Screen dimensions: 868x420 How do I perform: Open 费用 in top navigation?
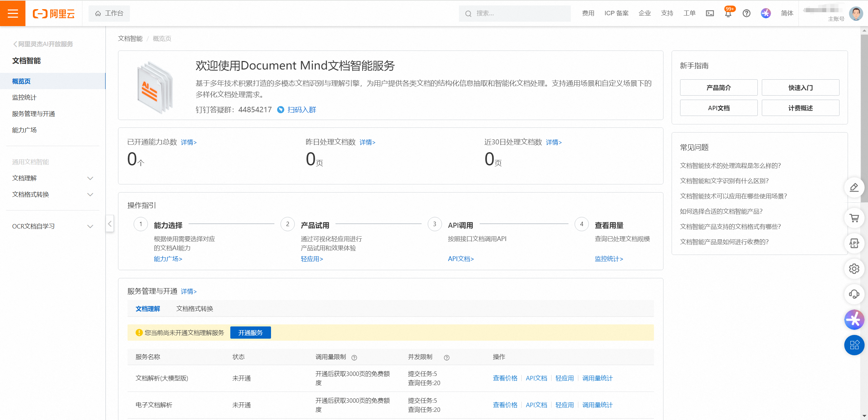click(x=588, y=13)
